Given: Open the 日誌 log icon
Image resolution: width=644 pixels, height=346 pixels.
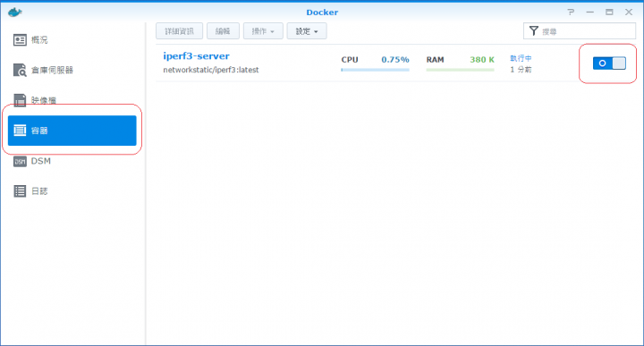Looking at the screenshot, I should point(20,190).
